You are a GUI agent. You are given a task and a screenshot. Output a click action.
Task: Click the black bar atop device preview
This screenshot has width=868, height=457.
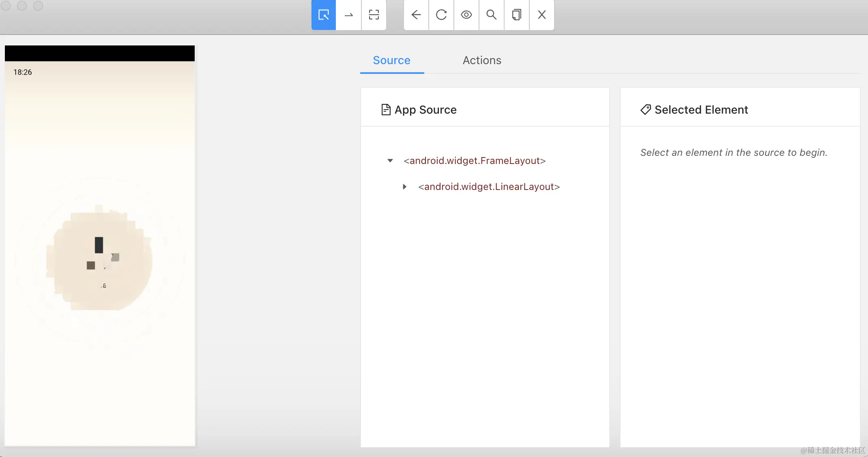[100, 53]
